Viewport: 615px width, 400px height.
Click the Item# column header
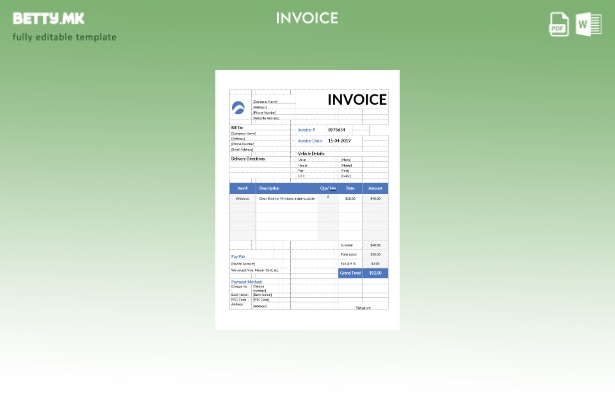pyautogui.click(x=242, y=188)
